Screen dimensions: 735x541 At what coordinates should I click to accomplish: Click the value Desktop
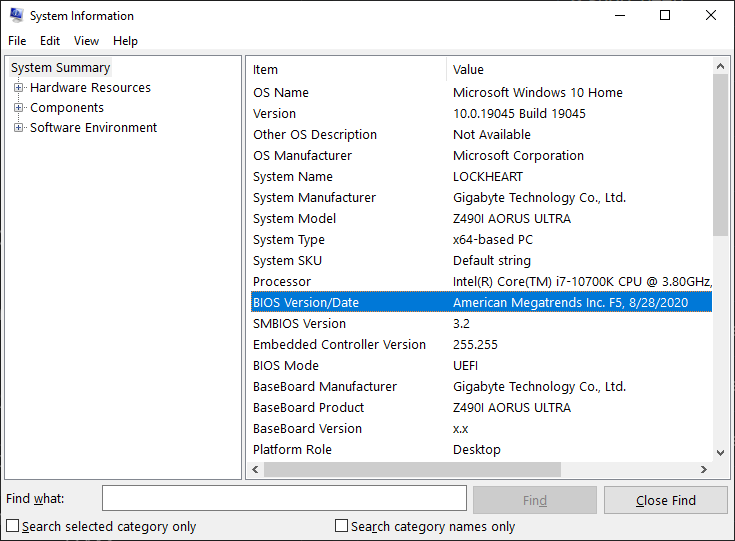477,450
